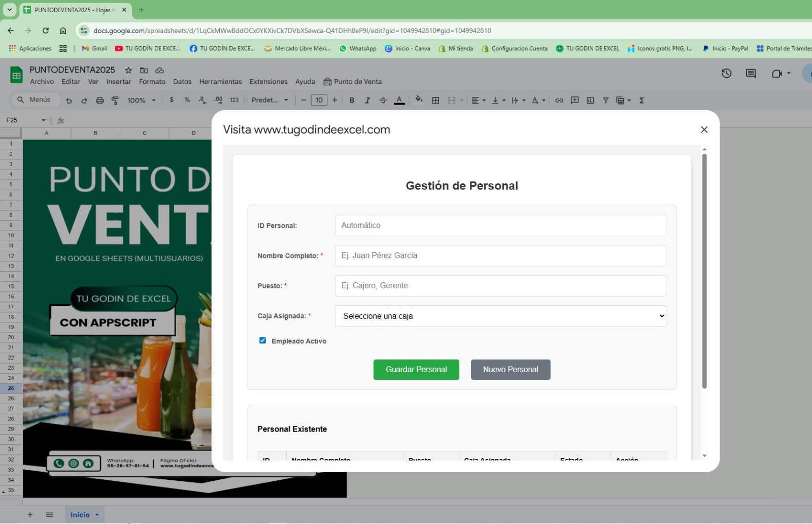Open the all sheets list button
This screenshot has width=812, height=524.
49,514
